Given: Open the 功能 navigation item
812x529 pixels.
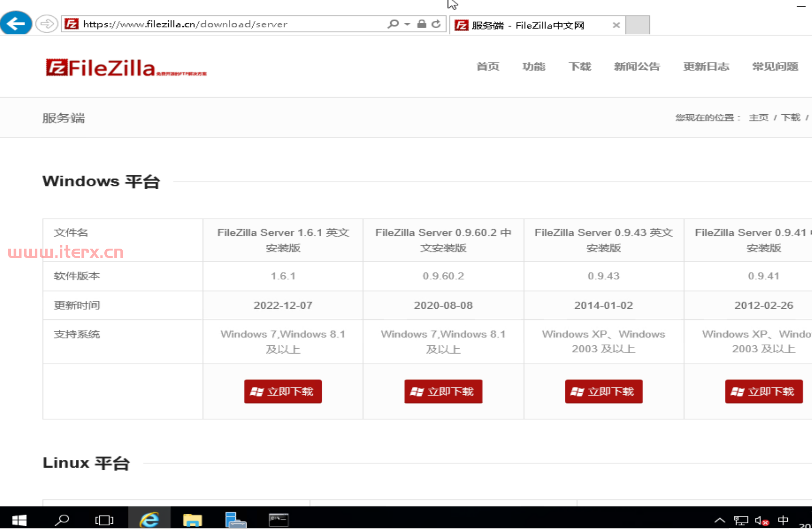Looking at the screenshot, I should tap(534, 66).
